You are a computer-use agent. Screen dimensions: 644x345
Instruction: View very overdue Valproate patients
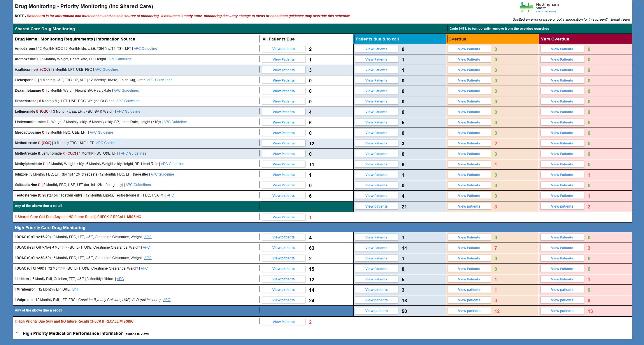[x=562, y=300]
